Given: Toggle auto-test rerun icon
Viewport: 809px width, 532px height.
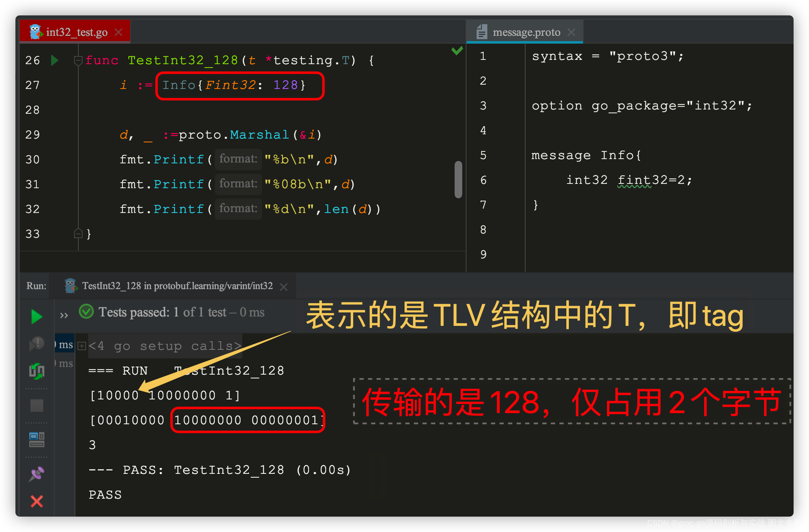Looking at the screenshot, I should click(37, 371).
